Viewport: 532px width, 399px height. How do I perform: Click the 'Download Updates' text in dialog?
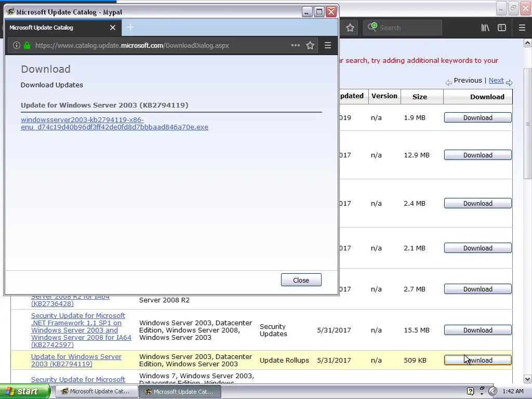51,85
